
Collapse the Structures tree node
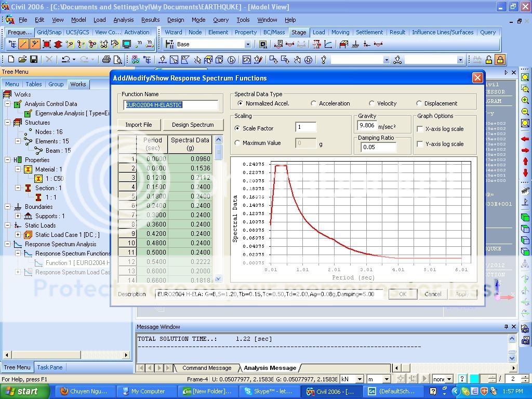(x=7, y=123)
